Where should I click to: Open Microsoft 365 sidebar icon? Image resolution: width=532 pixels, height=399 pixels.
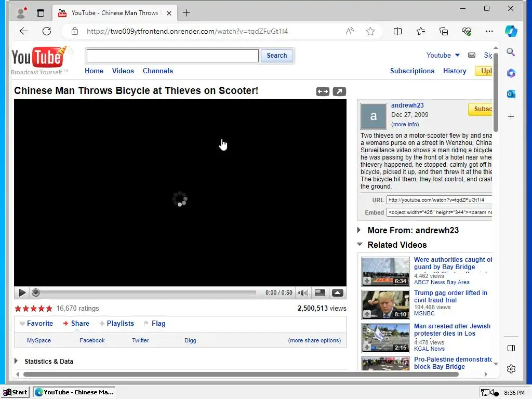tap(511, 73)
